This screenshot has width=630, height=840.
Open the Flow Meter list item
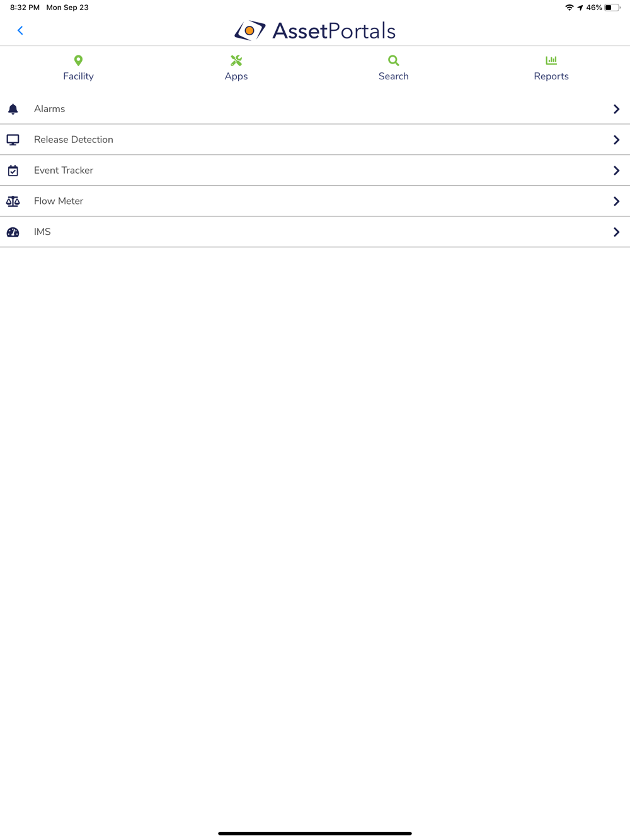point(315,201)
